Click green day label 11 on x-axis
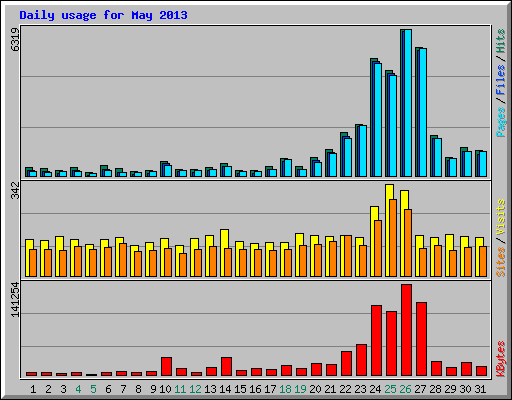This screenshot has width=512, height=400. click(x=180, y=389)
